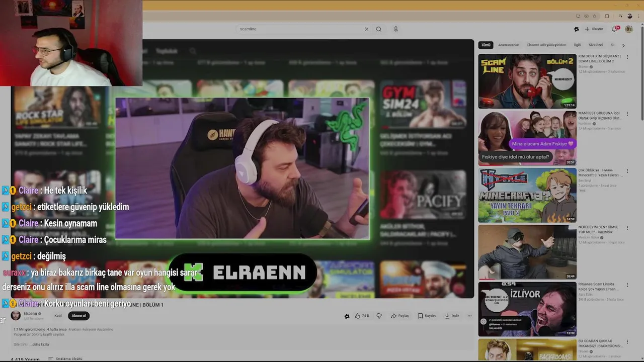Open options for KIM DOST KIM DÜŞMAN video
This screenshot has height=362, width=644.
click(x=627, y=57)
